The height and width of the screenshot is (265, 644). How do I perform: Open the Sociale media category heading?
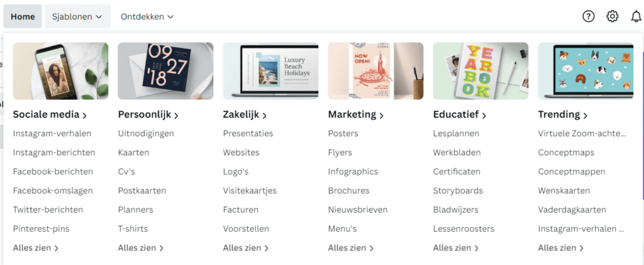coord(50,115)
